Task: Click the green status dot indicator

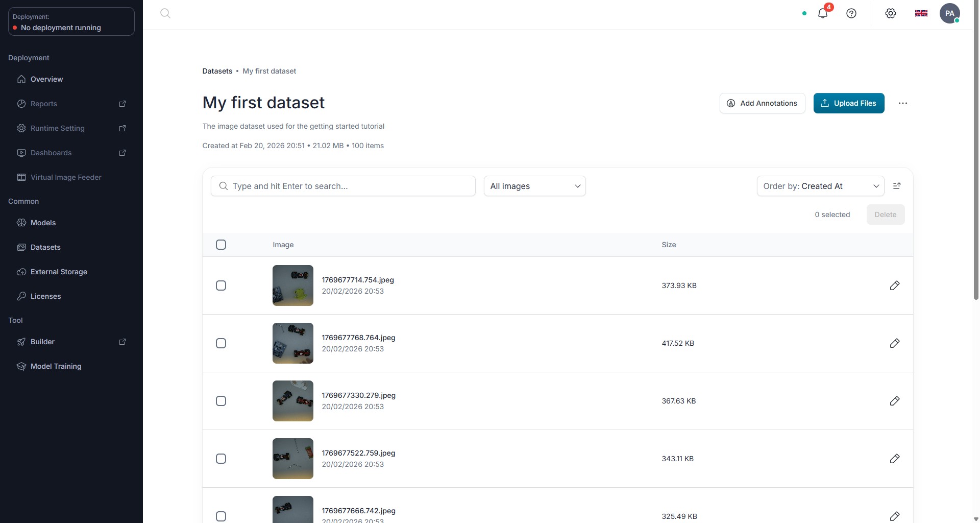Action: pos(804,14)
